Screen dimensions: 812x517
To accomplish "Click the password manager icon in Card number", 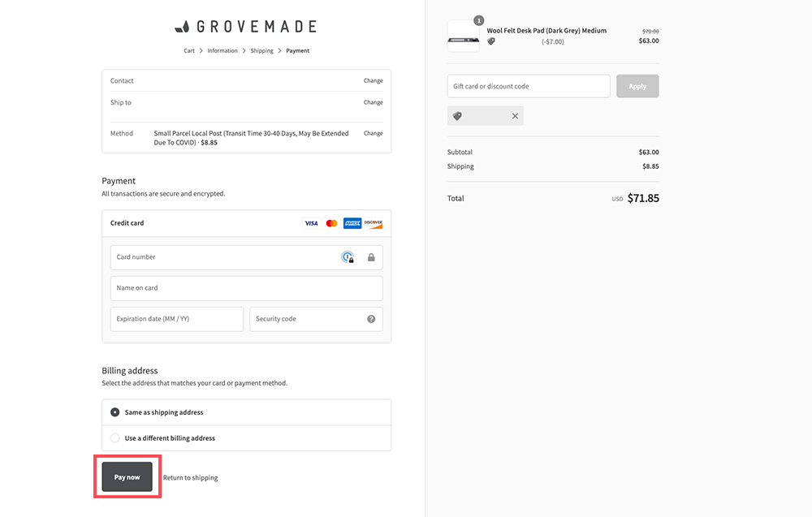I will 348,256.
